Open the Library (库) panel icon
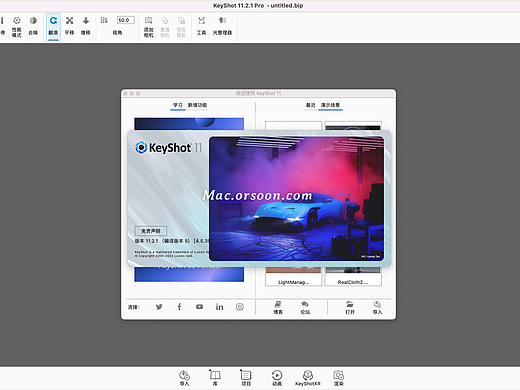This screenshot has width=520, height=390. [x=215, y=378]
